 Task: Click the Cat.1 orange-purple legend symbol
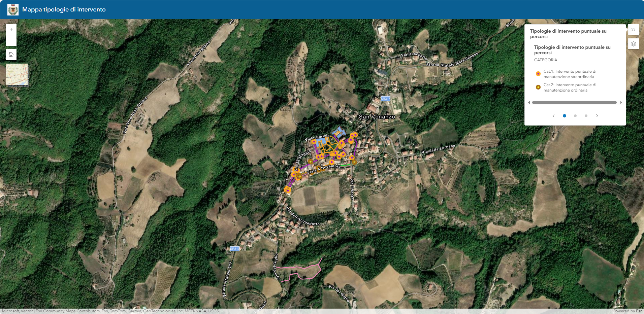click(538, 74)
